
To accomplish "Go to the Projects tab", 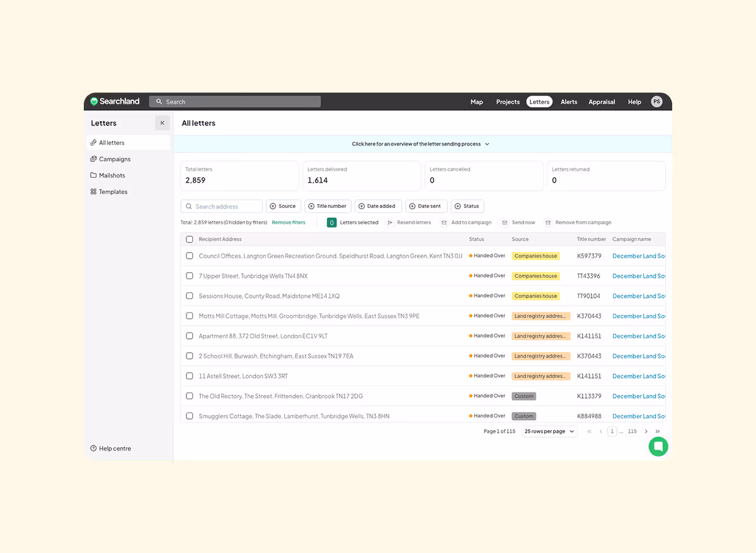I will [508, 102].
